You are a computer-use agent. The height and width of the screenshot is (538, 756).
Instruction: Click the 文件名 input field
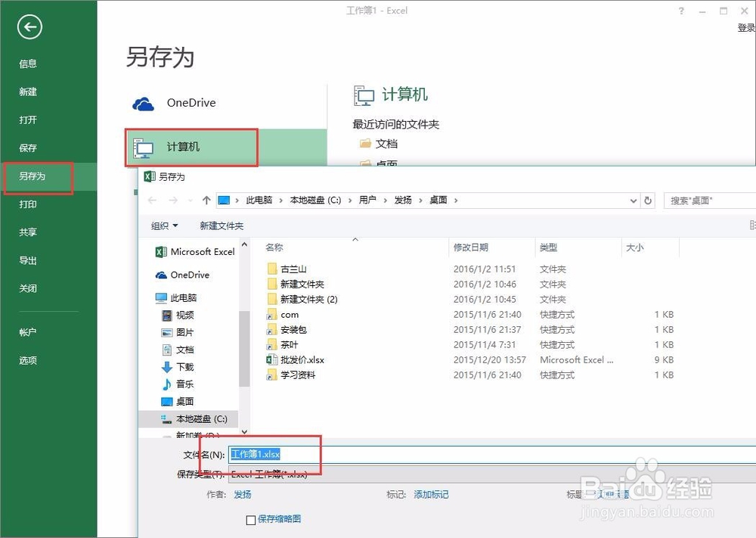(x=492, y=455)
